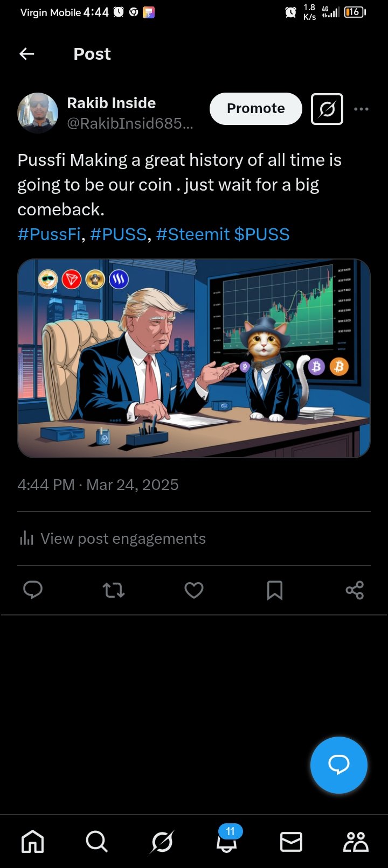This screenshot has height=868, width=388.
Task: Repost using the retweet arrows icon
Action: (x=114, y=590)
